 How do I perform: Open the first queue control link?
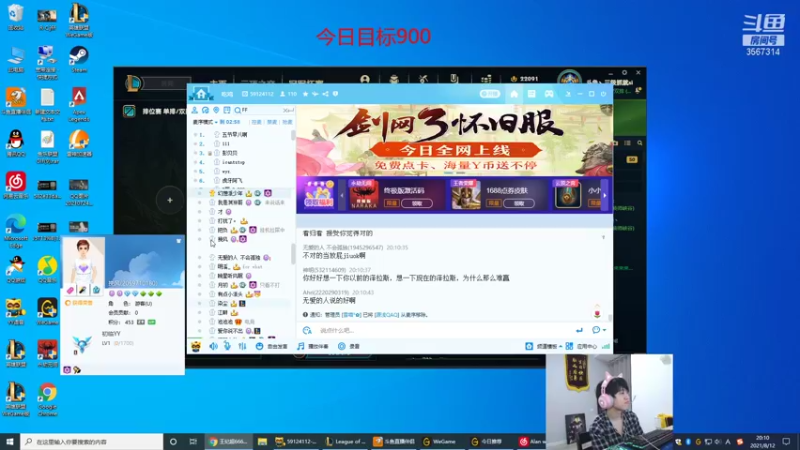[256, 122]
